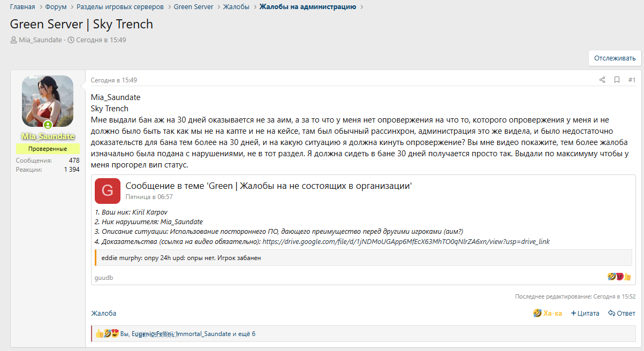This screenshot has height=351, width=644.
Task: Open Жалобы breadcrumb
Action: (236, 7)
